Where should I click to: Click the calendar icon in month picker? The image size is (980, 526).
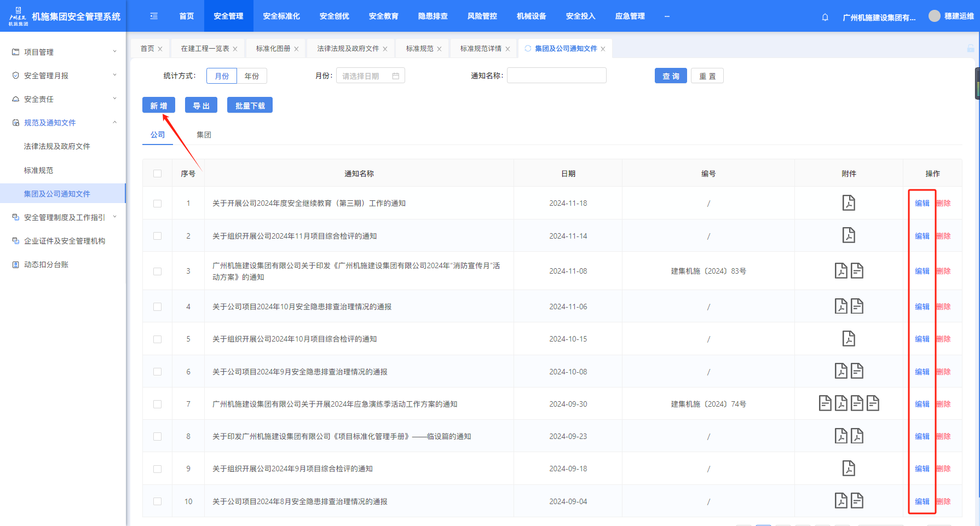(396, 76)
